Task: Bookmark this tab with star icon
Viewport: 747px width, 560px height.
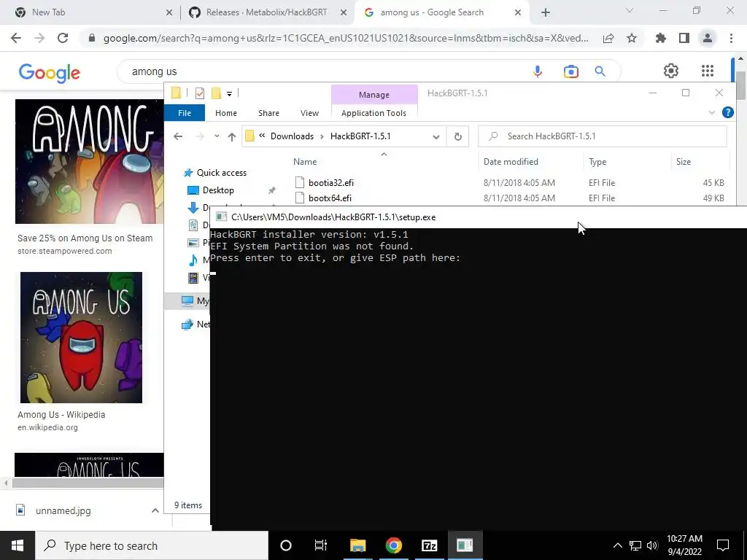Action: [632, 38]
